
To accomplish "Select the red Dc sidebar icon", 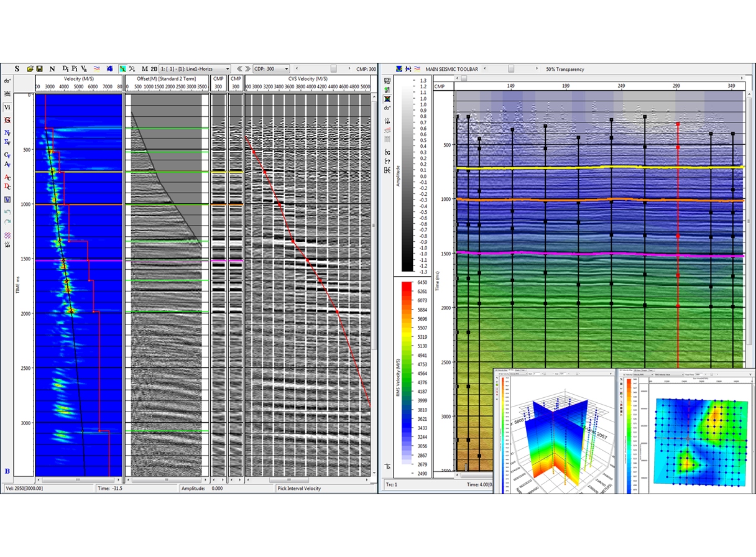I will coord(7,186).
